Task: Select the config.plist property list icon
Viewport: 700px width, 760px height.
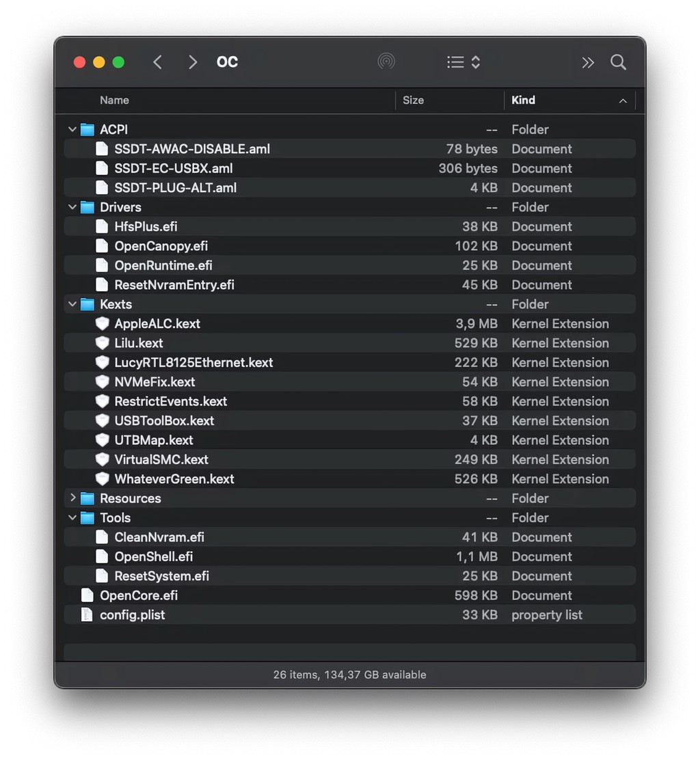Action: (87, 614)
